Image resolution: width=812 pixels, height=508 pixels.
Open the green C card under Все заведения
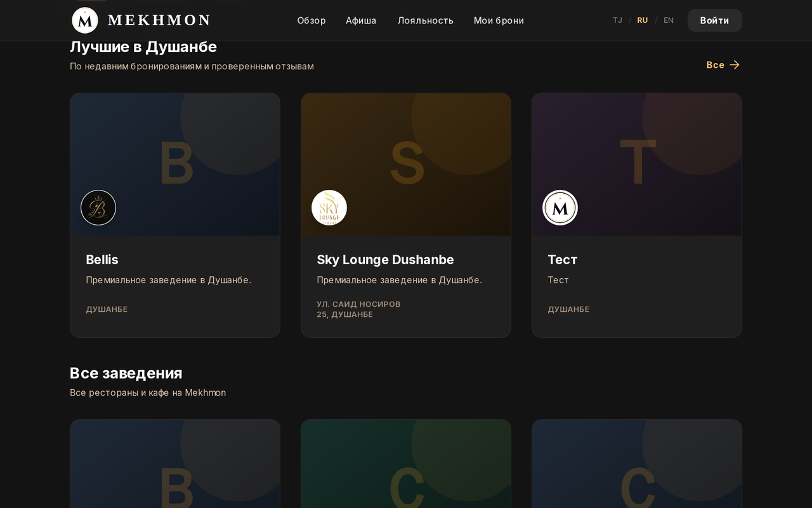pos(406,464)
